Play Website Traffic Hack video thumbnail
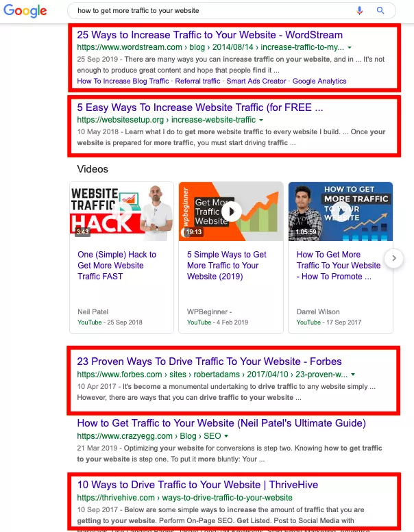The width and height of the screenshot is (414, 532). click(x=121, y=212)
